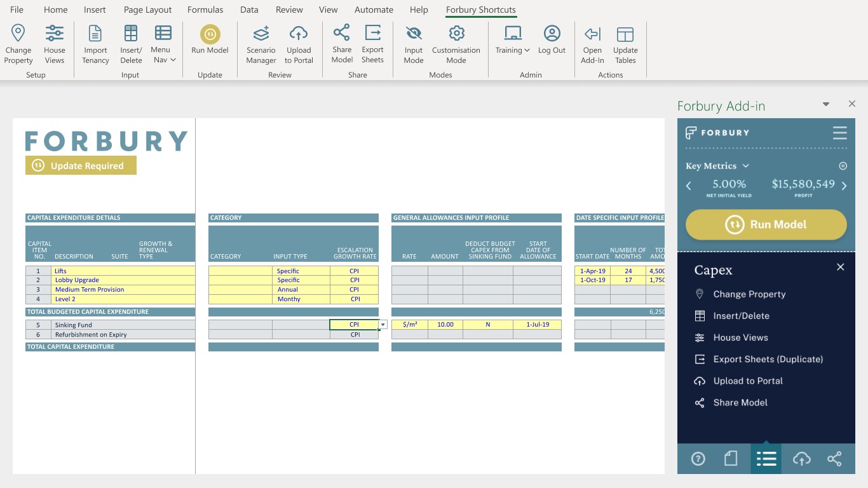Select the Forbury Shortcuts tab
Viewport: 868px width, 488px height.
point(481,10)
